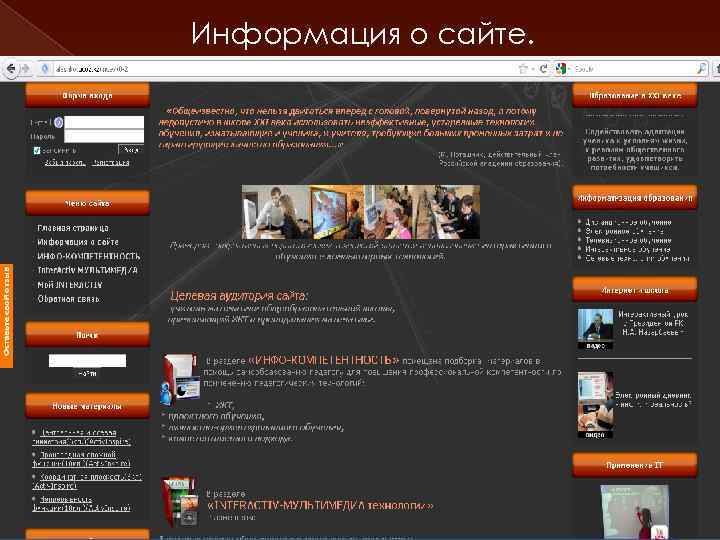Click the browser Forward arrow button
The width and height of the screenshot is (720, 540).
coord(25,69)
